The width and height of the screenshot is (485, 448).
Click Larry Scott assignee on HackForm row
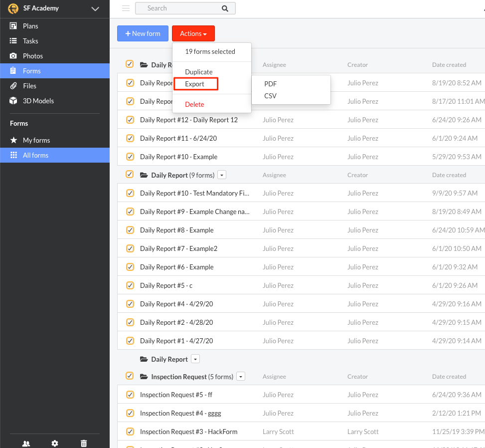point(278,432)
